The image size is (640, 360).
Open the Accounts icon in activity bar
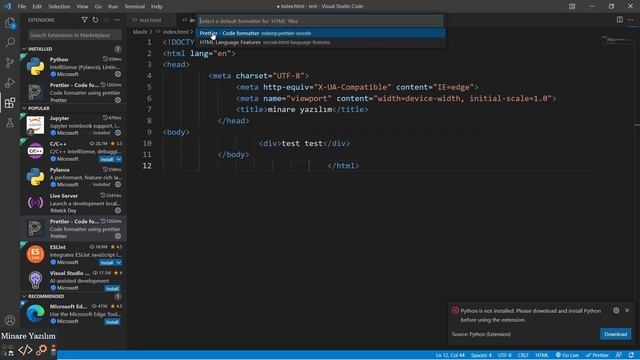10,320
